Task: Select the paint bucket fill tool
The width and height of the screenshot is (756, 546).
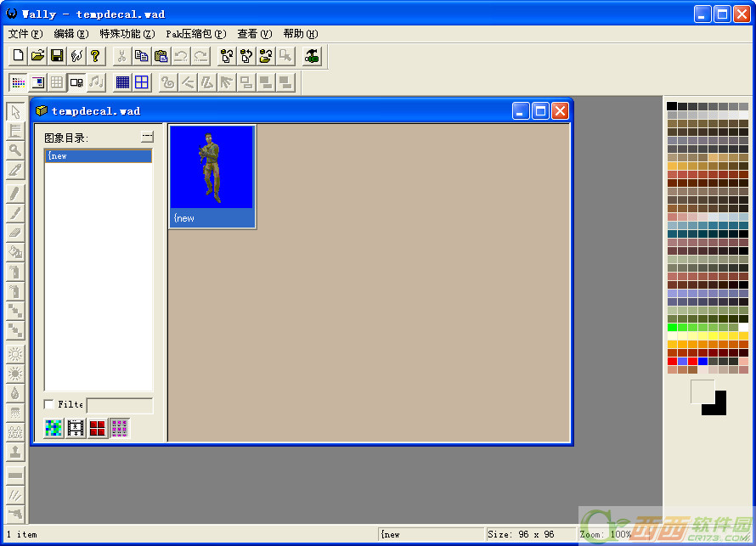Action: [15, 252]
